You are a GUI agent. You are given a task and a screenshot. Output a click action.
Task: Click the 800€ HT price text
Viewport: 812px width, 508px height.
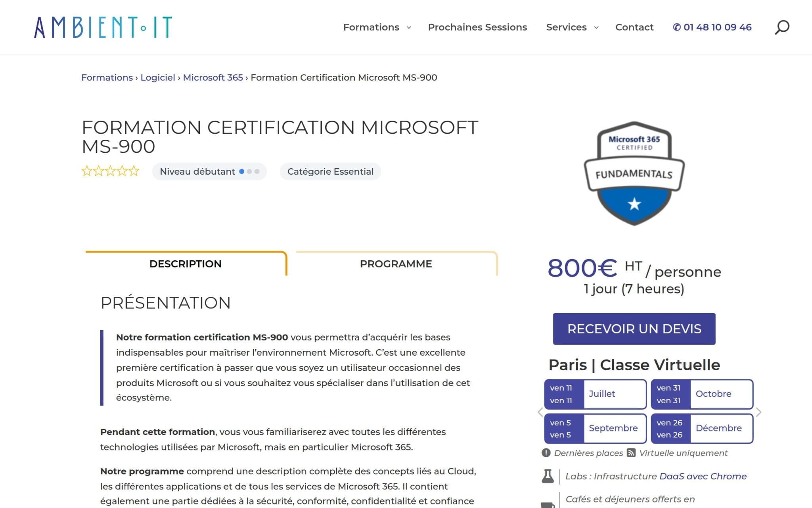pyautogui.click(x=595, y=268)
